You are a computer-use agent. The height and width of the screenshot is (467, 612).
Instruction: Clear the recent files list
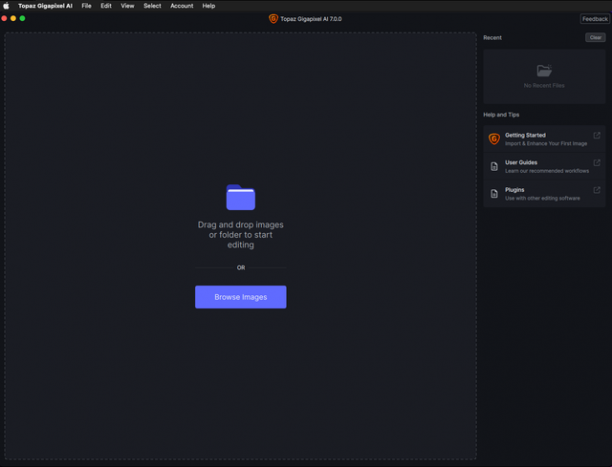point(595,37)
